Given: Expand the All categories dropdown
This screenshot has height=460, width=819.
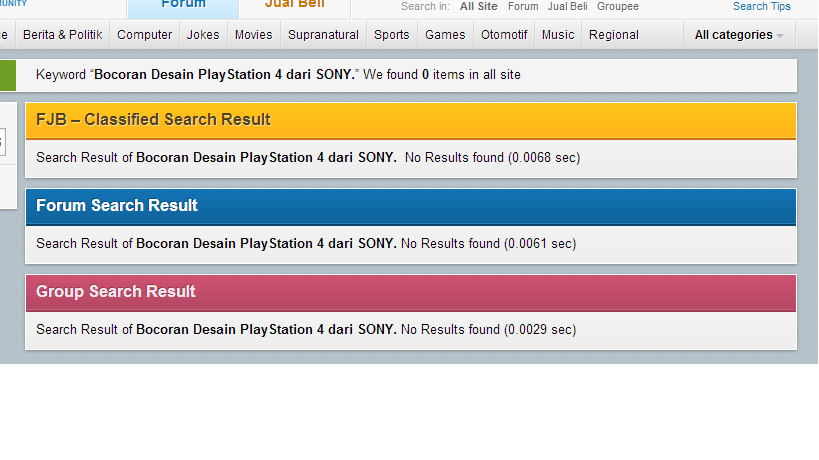Looking at the screenshot, I should (739, 35).
